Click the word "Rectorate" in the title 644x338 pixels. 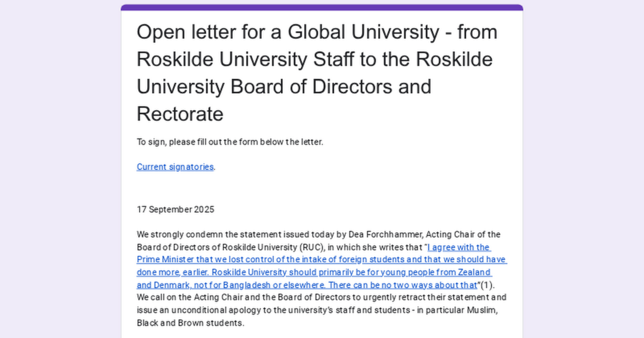pos(180,114)
